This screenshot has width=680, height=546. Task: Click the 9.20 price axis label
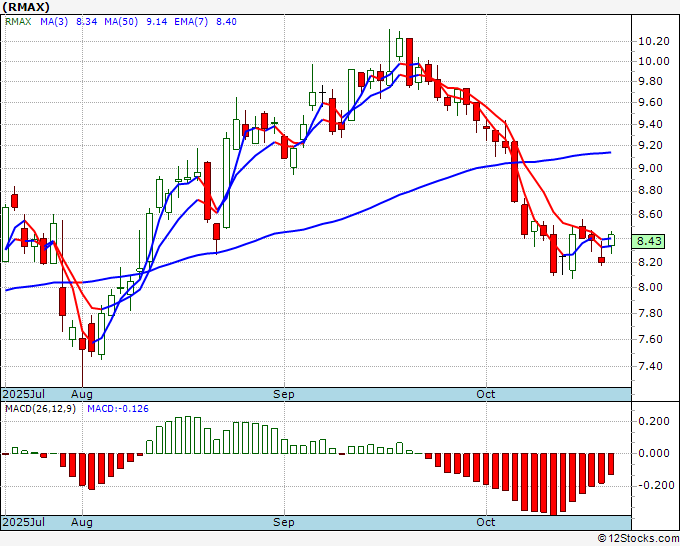(x=651, y=145)
